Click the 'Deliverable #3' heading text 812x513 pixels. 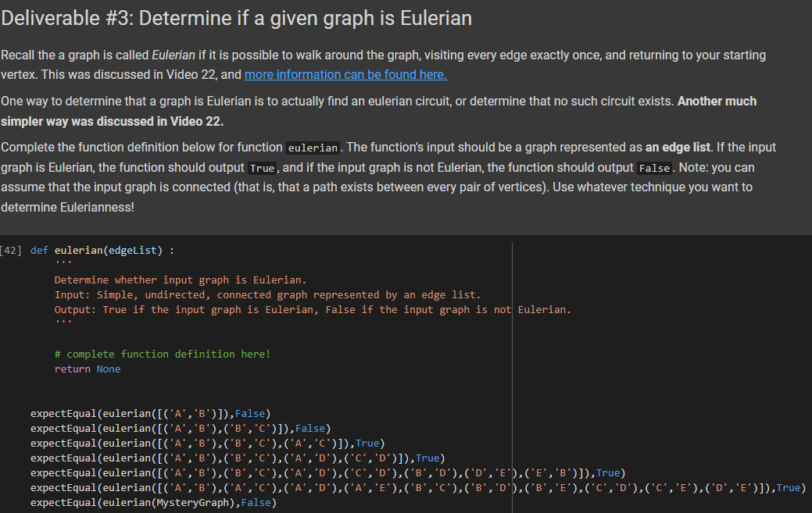pyautogui.click(x=234, y=18)
